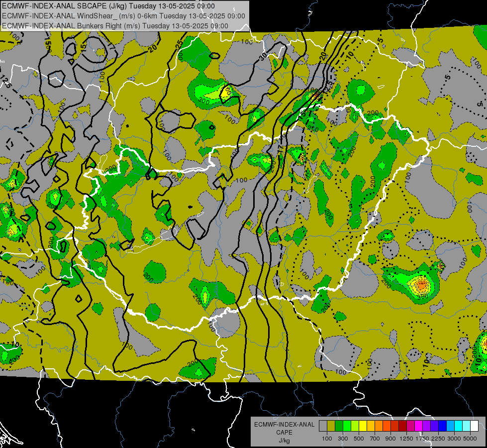Pick the pure yellow legend swatch
The image size is (487, 448).
pos(363,426)
